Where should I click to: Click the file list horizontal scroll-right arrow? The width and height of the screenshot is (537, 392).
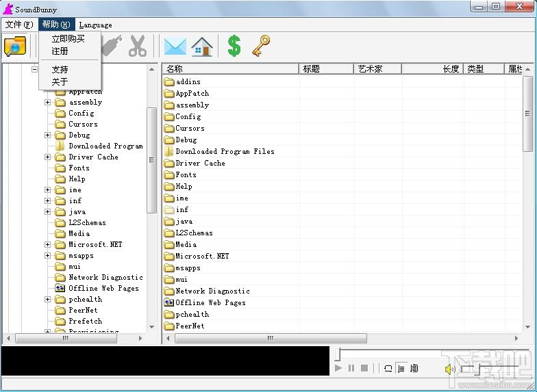click(516, 338)
